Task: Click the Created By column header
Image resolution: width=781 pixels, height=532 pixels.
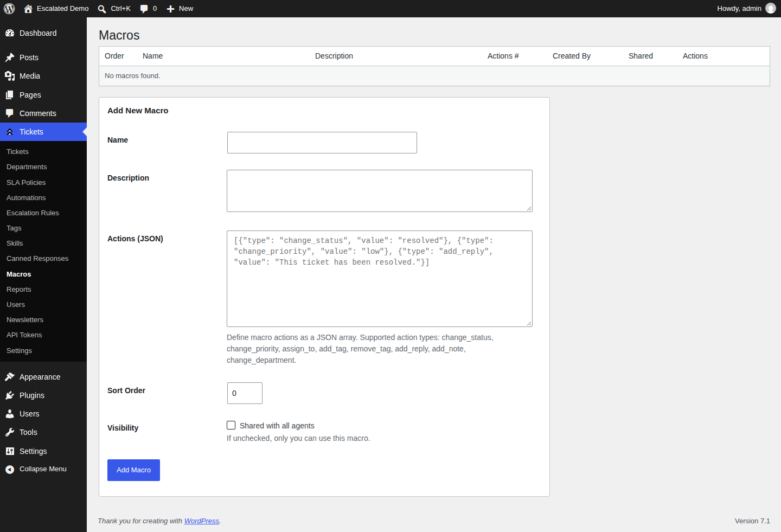Action: [572, 56]
